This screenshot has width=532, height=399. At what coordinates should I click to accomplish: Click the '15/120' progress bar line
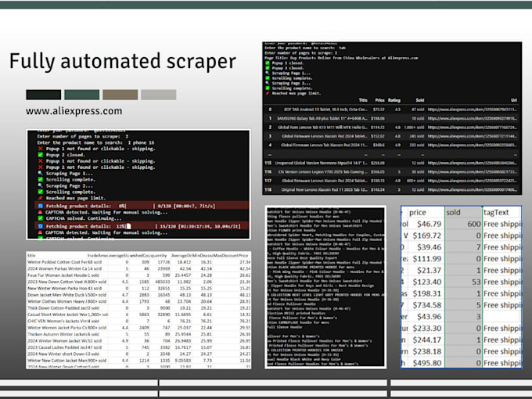[142, 226]
